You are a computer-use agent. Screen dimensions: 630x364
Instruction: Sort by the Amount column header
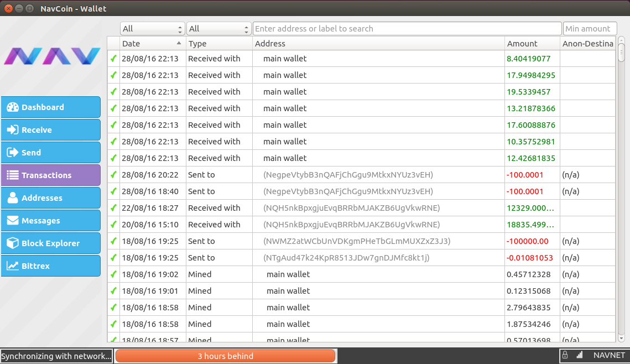click(x=532, y=43)
